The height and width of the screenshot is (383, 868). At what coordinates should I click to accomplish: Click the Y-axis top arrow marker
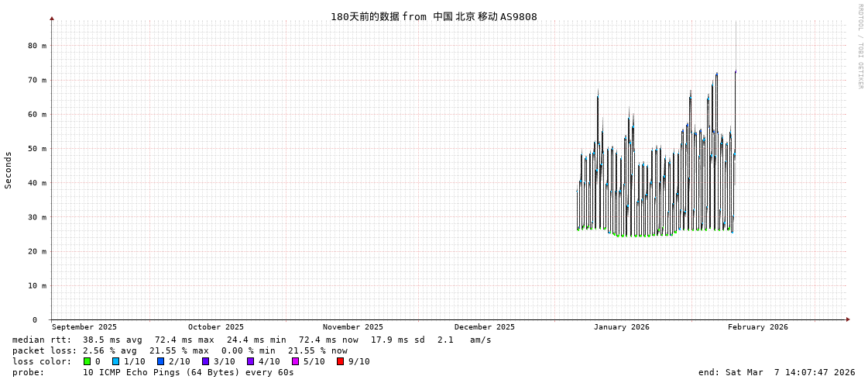coord(52,18)
